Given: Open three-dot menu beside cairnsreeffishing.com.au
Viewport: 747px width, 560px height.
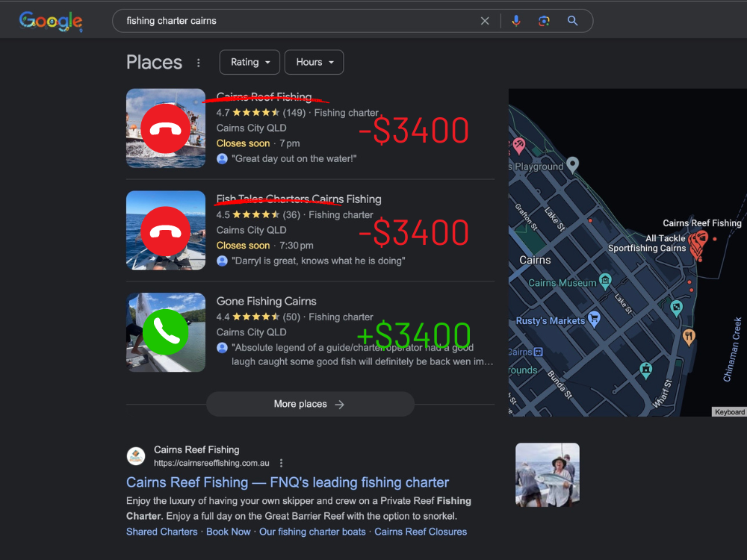Looking at the screenshot, I should click(282, 463).
